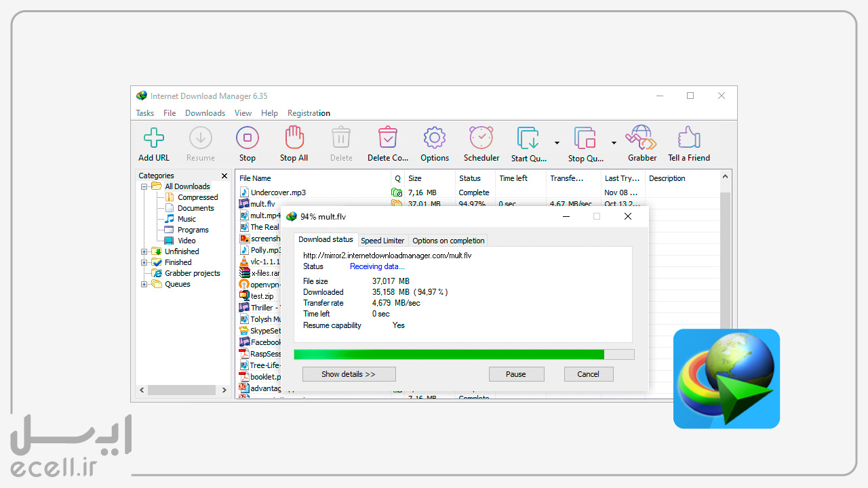Select mult.flv row in file list
Viewport: 868px width, 488px height.
pyautogui.click(x=262, y=204)
